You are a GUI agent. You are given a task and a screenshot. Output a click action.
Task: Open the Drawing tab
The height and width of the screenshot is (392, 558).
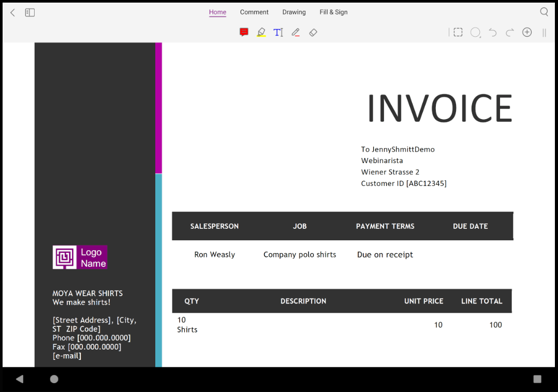(x=294, y=12)
